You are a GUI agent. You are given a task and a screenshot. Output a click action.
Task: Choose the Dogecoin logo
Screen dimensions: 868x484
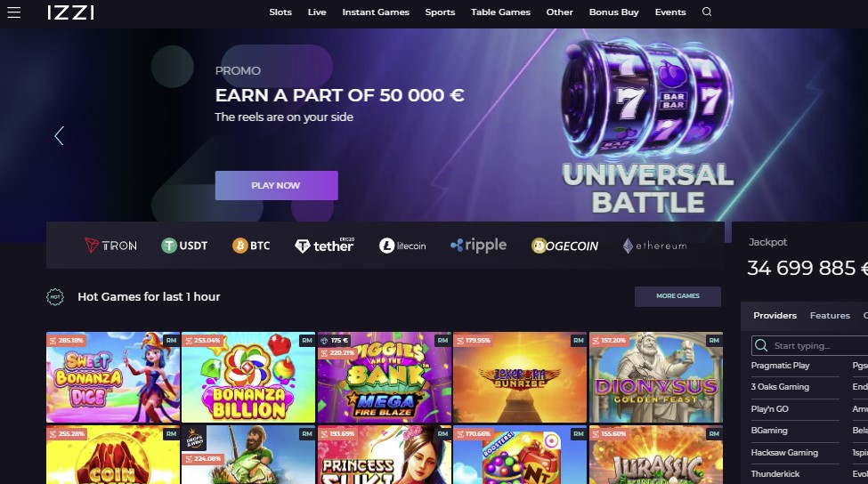[564, 246]
